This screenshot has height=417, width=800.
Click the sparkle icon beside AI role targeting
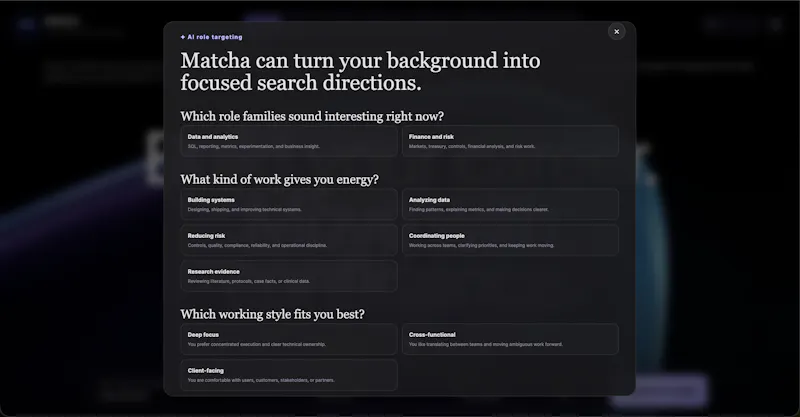[183, 37]
